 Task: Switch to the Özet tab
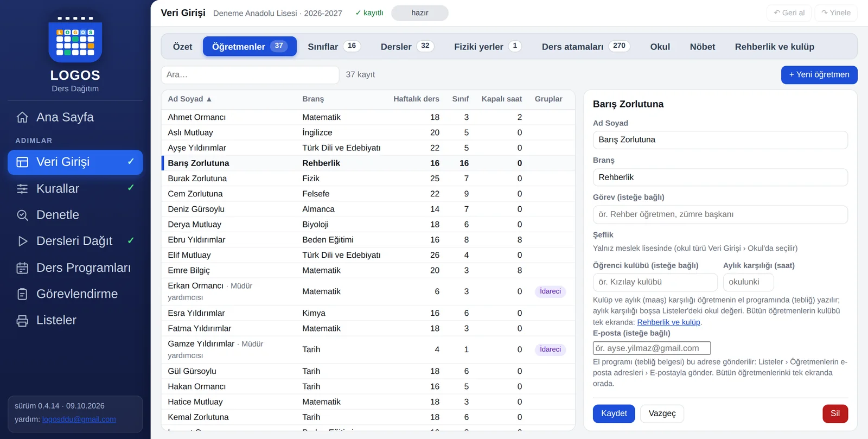click(x=182, y=47)
